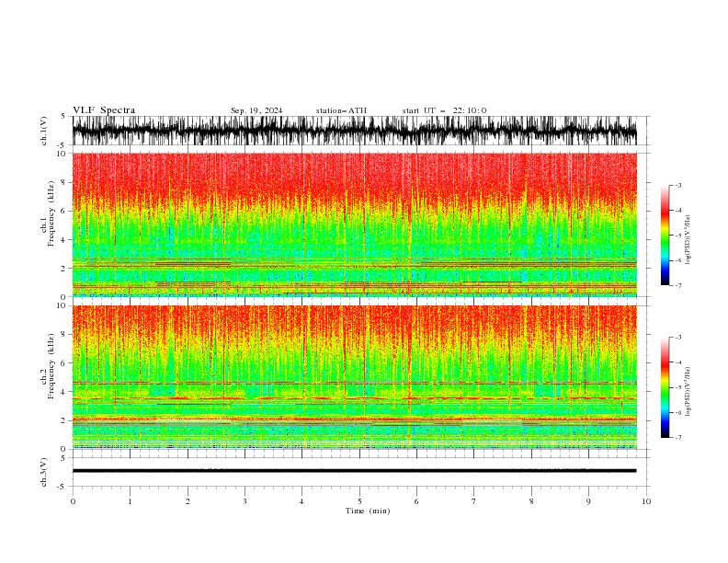Click time axis tick label "3"

[245, 501]
